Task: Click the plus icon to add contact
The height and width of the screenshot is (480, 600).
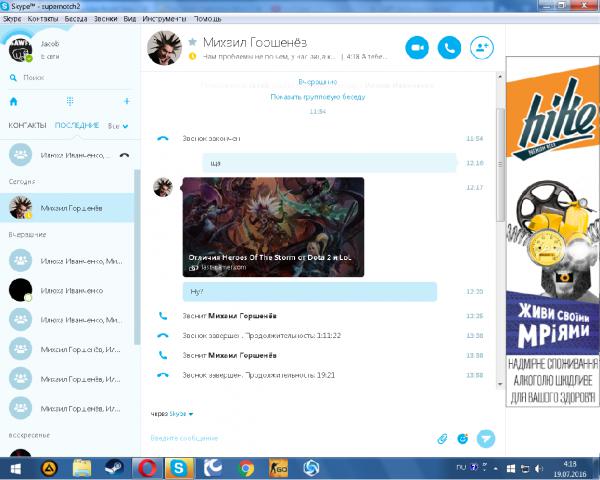Action: tap(127, 101)
